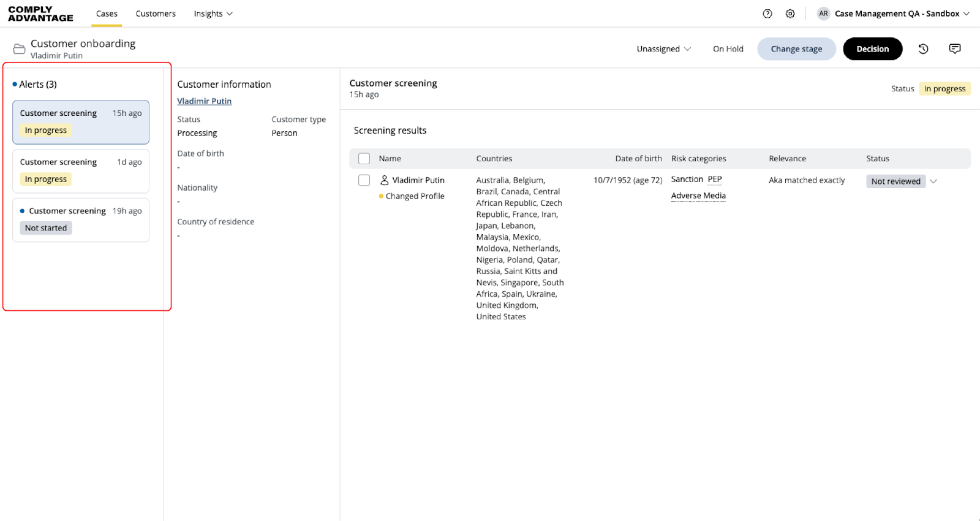Open the Case Management QA - Sandbox switcher
Screen dimensions: 980x521
tap(902, 13)
